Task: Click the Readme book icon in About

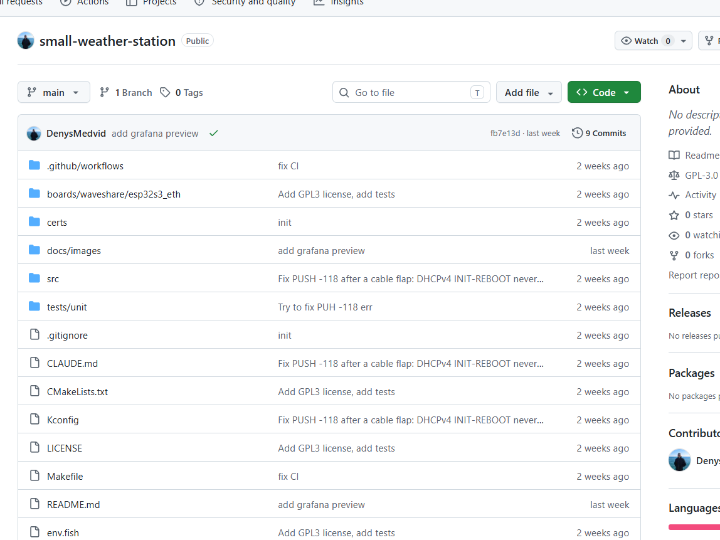Action: point(674,155)
